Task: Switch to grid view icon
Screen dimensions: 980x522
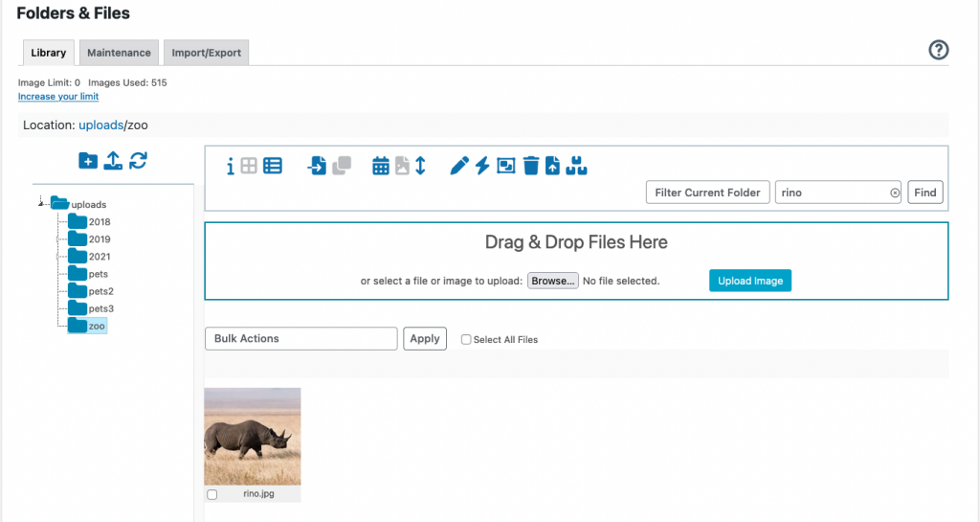Action: pyautogui.click(x=249, y=166)
